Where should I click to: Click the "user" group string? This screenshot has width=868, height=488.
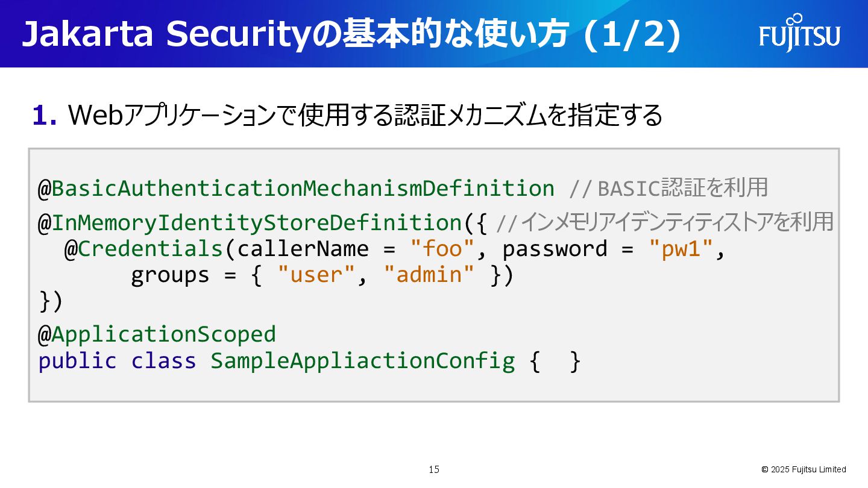[317, 275]
